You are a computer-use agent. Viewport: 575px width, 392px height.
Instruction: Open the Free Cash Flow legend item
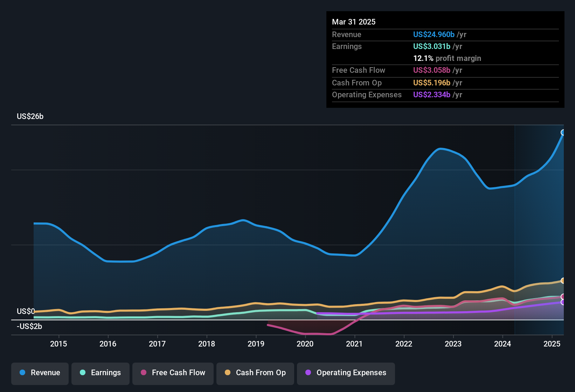[173, 373]
